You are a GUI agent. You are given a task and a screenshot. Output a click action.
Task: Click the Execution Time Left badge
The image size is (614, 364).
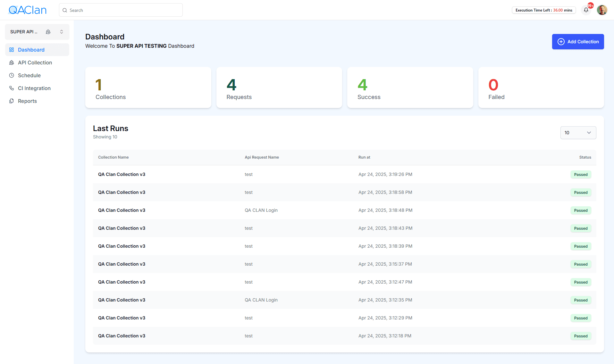pos(544,10)
